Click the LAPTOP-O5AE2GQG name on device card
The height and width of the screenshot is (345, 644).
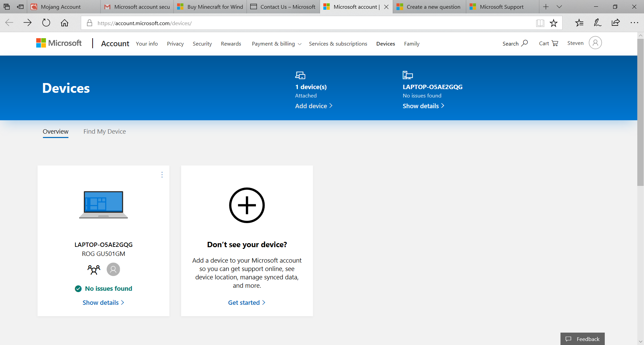click(x=104, y=245)
